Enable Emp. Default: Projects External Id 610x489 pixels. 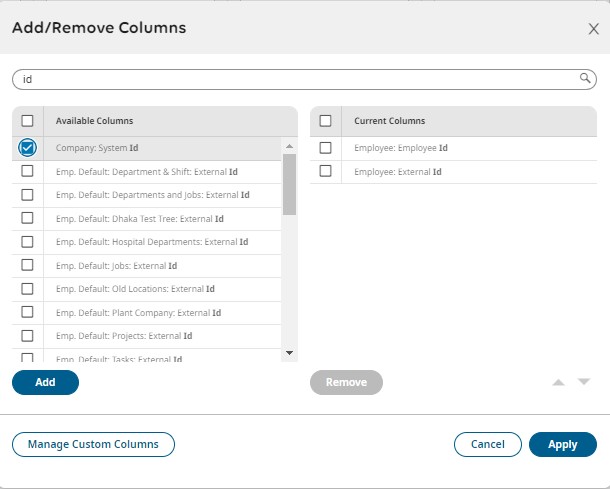[28, 335]
